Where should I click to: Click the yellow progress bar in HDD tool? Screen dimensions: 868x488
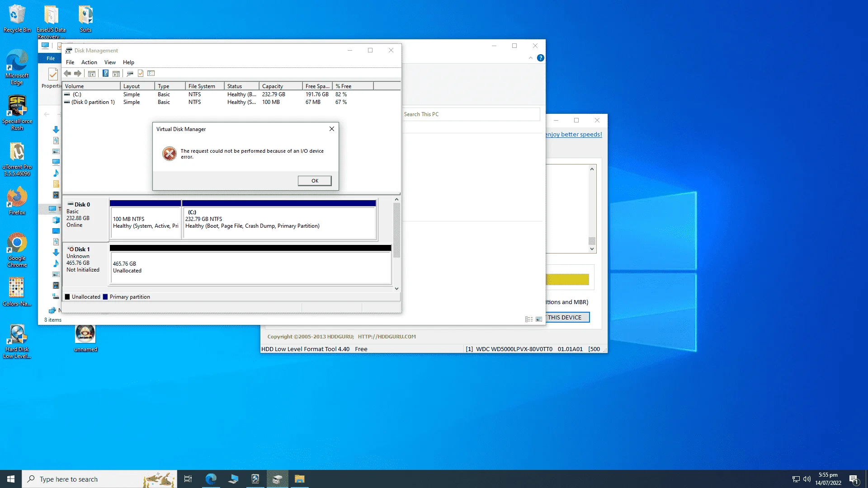(x=567, y=279)
